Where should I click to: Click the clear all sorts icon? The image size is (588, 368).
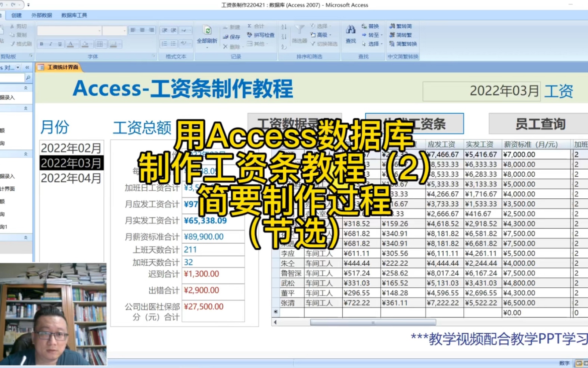pos(284,46)
